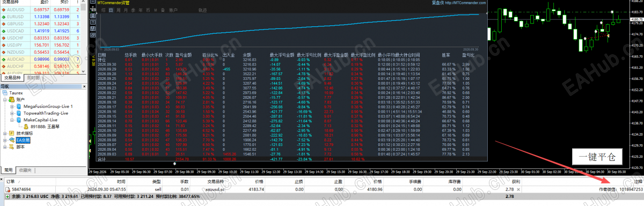
Task: Click the arrow icon next to USDJPY
Action: (4, 45)
